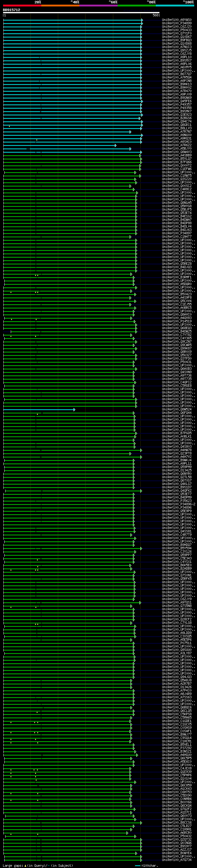This screenshot has width=197, height=868.
Task: Click the UniRef100_A9YWS0 hit label
Action: pos(177,20)
